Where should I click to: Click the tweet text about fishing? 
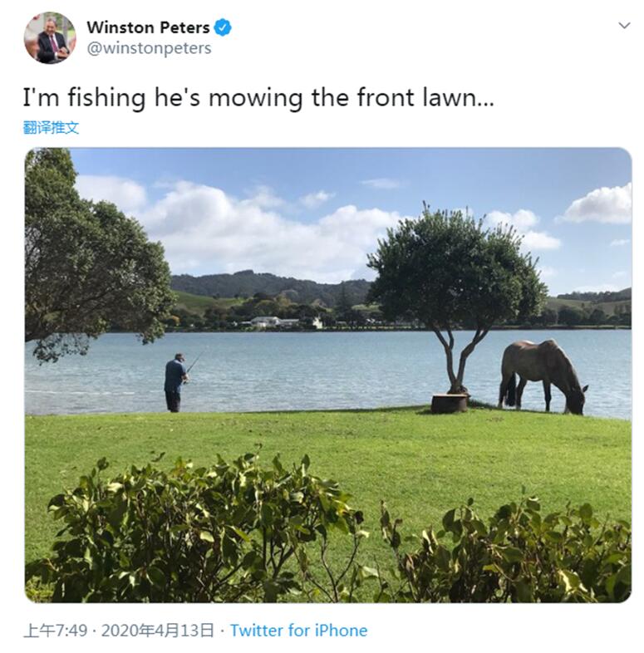(258, 98)
